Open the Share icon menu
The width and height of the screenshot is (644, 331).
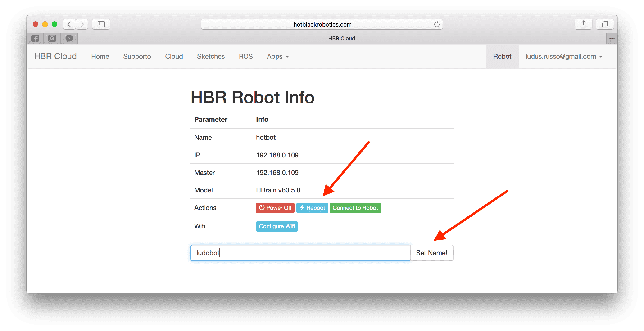pos(583,24)
